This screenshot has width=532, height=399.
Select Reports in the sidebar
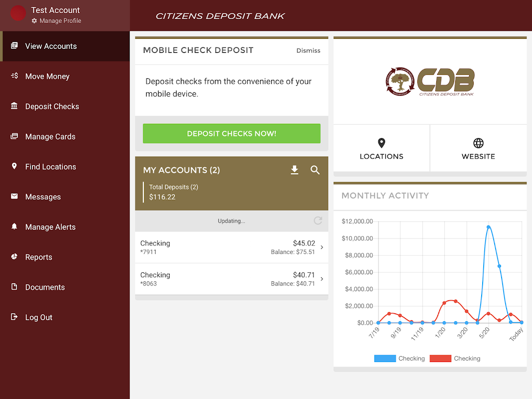pos(65,257)
